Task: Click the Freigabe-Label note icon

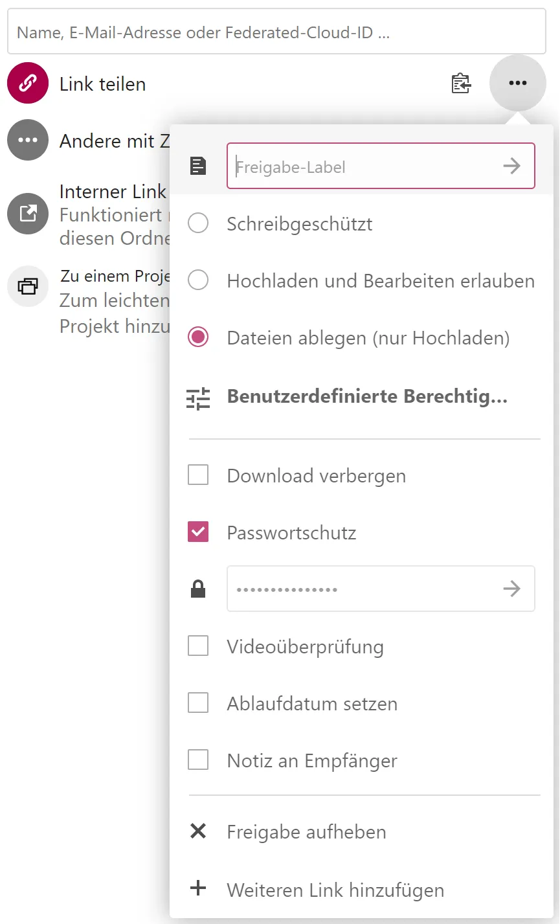Action: click(x=199, y=166)
